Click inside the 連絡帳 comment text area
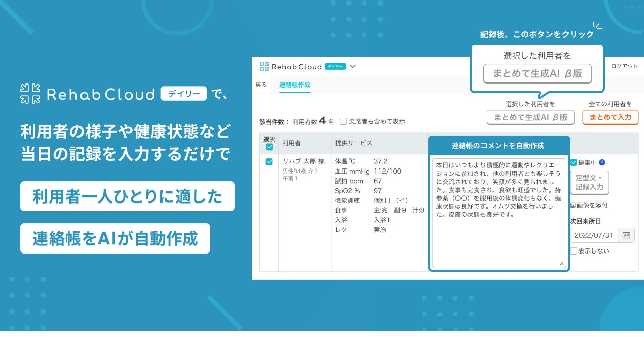644x337 pixels. tap(499, 213)
